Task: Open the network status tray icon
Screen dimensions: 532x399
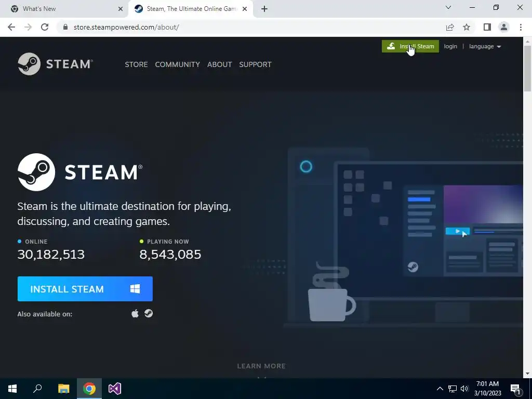Action: 453,389
